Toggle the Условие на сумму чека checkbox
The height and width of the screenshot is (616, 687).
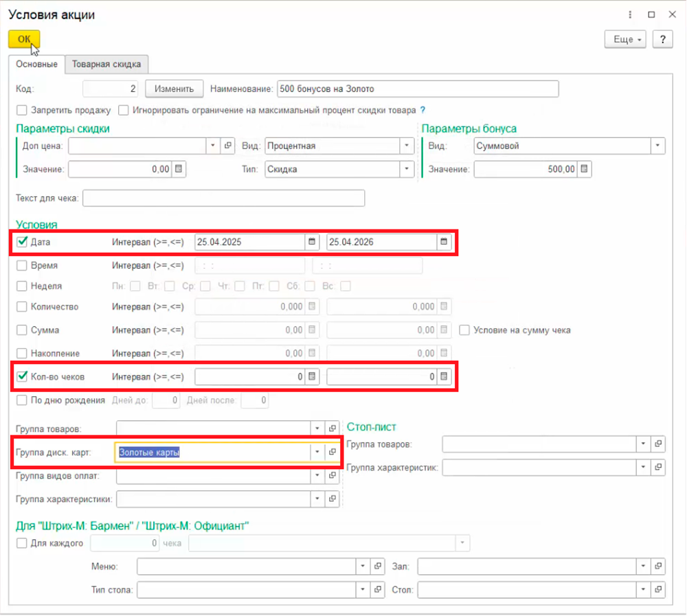465,330
